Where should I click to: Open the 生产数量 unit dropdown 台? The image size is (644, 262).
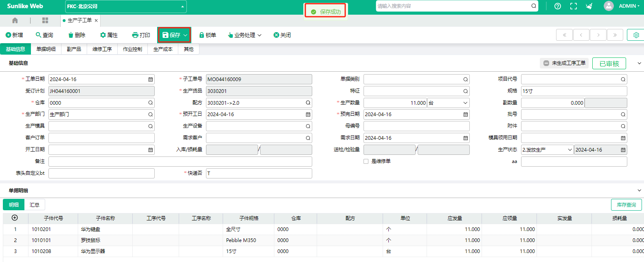tap(448, 103)
